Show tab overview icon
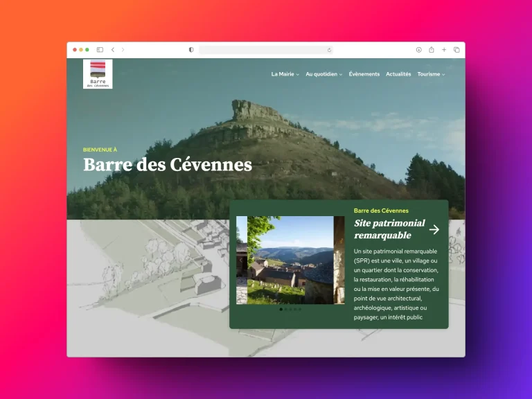Viewport: 532px width, 399px height. [456, 50]
